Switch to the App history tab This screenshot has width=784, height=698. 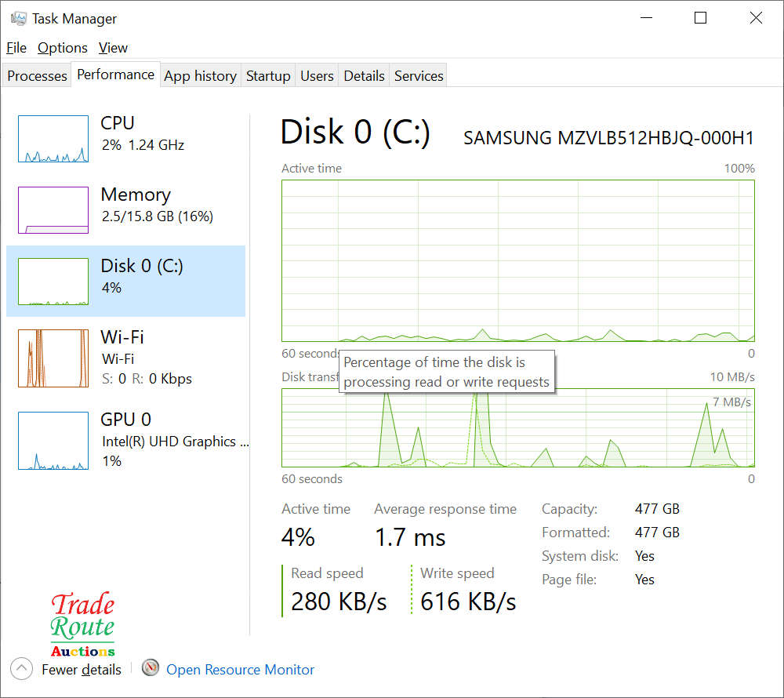(200, 76)
